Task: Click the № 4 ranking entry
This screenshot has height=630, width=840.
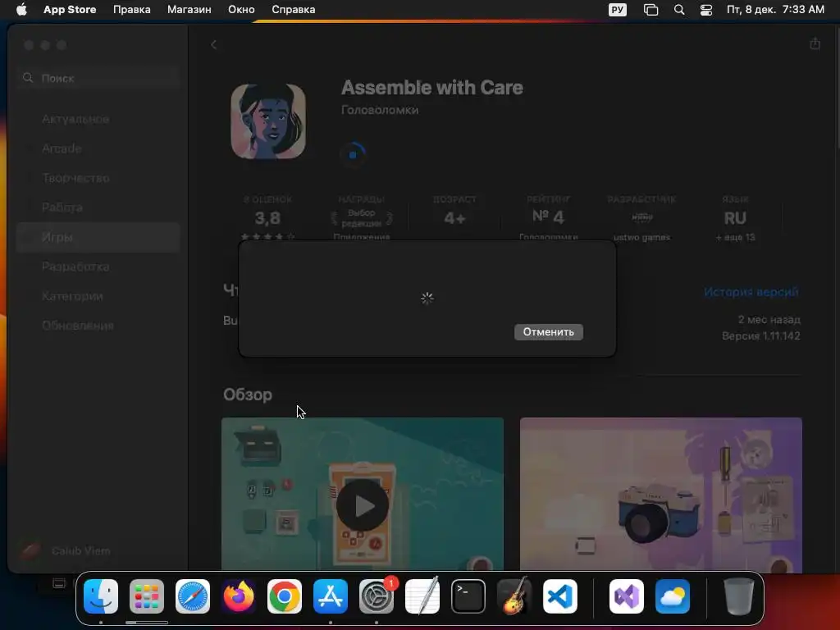Action: click(548, 217)
